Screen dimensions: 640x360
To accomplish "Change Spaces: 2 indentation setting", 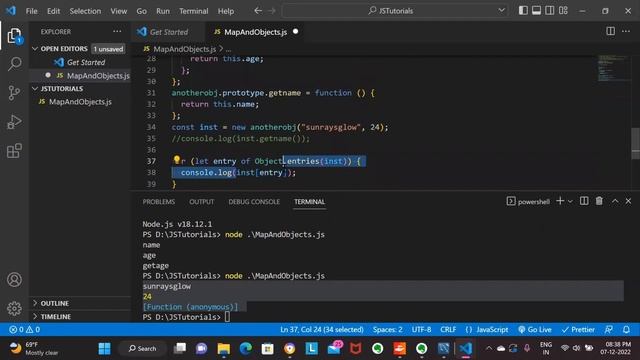I will 387,329.
